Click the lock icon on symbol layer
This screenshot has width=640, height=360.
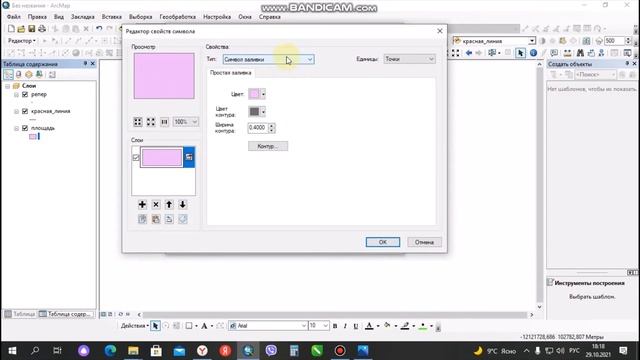pyautogui.click(x=189, y=157)
